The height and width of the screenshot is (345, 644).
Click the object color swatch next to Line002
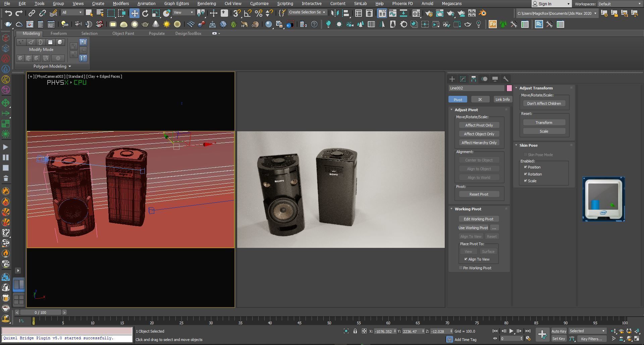[509, 88]
